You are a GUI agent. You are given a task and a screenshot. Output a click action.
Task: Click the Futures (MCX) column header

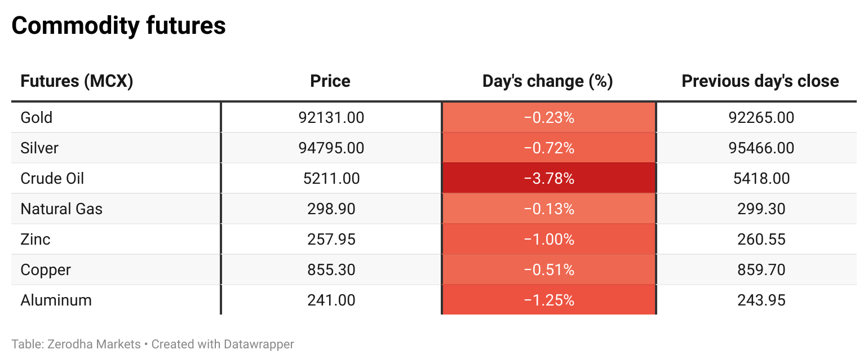[77, 81]
